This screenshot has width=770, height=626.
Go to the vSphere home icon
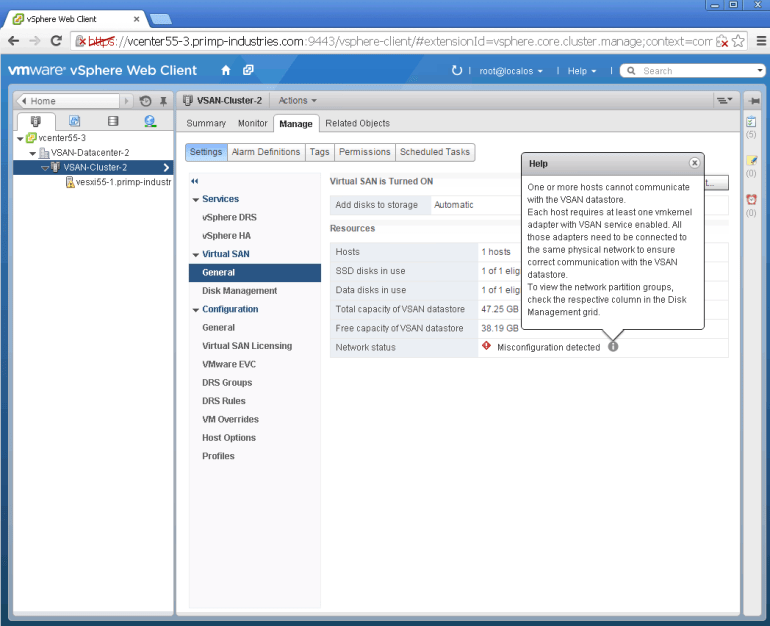[226, 70]
